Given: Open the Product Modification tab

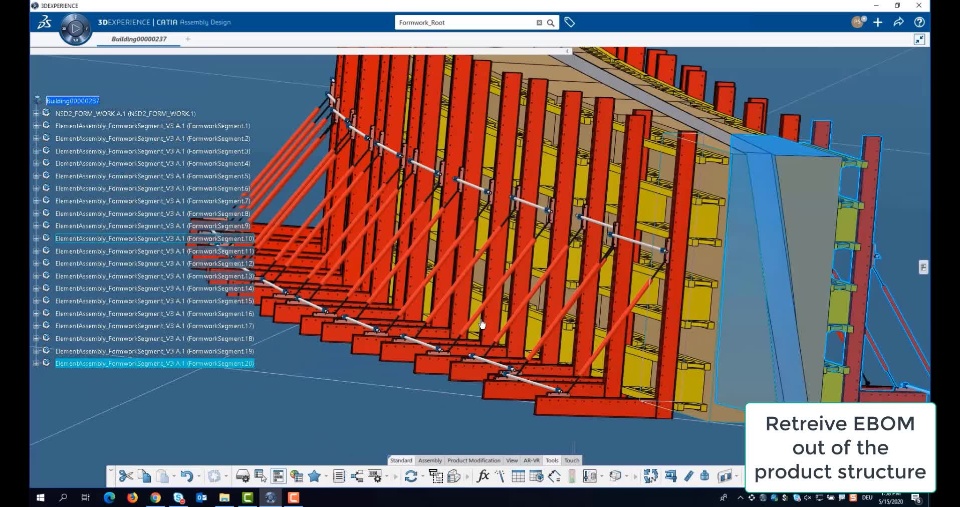Looking at the screenshot, I should 473,460.
